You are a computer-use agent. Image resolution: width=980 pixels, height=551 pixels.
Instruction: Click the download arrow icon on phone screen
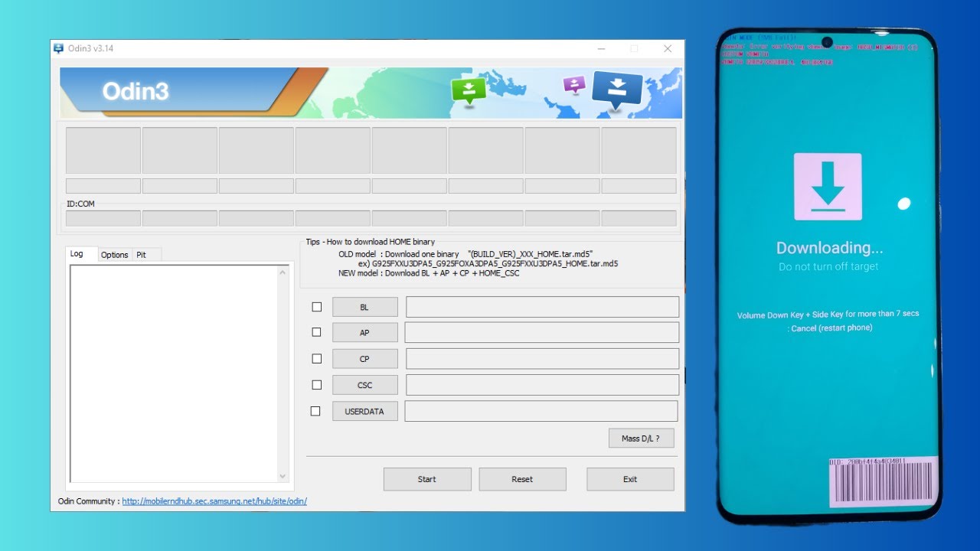[x=828, y=187]
